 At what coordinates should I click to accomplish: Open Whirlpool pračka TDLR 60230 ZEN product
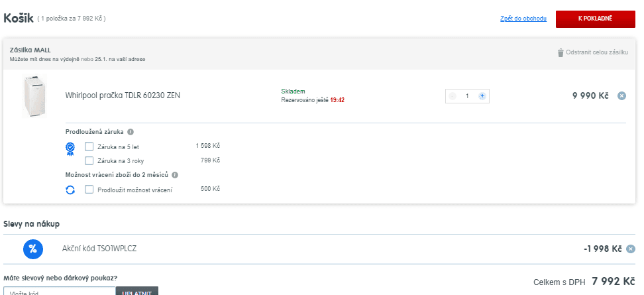[123, 95]
